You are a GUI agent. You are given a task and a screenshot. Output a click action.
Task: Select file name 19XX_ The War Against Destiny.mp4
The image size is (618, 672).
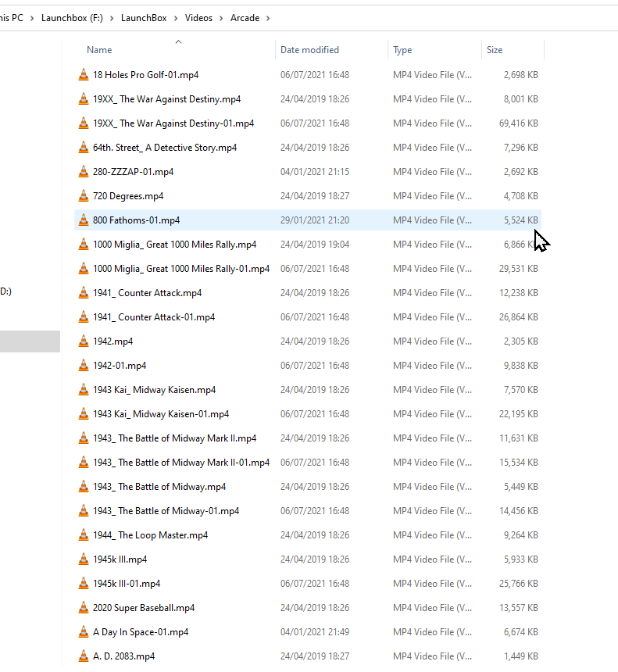point(166,99)
